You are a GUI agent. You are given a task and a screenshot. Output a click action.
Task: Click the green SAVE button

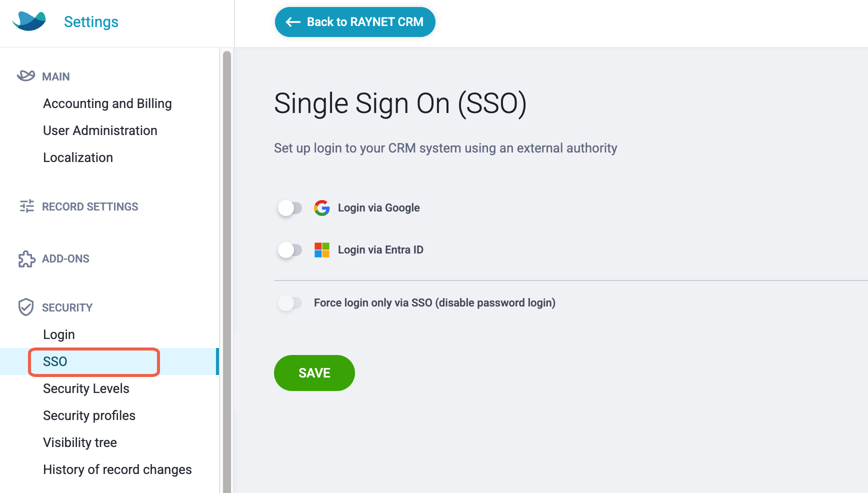tap(314, 373)
